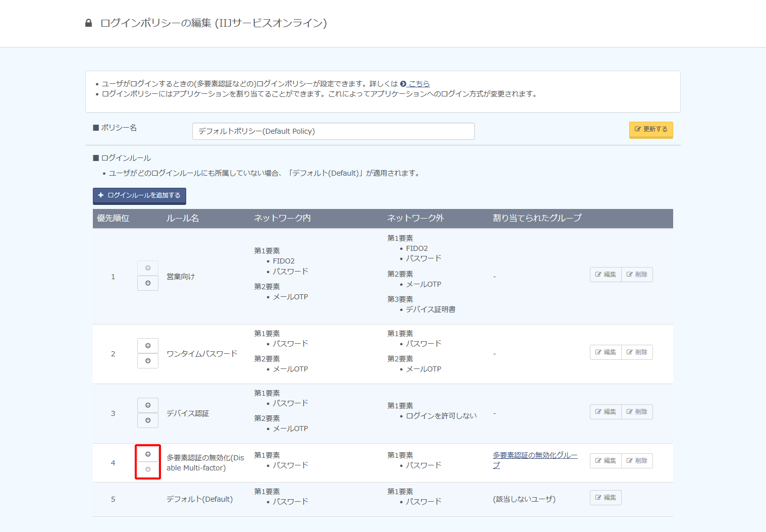
Task: Delete the 営業向け login rule
Action: point(637,275)
